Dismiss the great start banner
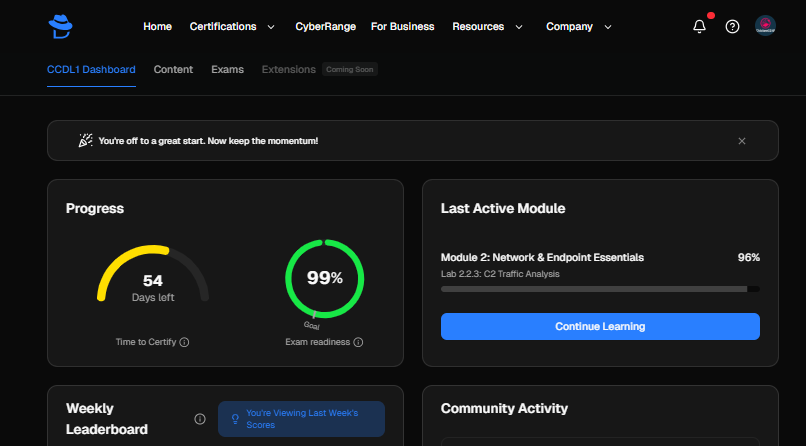The image size is (806, 446). point(742,141)
